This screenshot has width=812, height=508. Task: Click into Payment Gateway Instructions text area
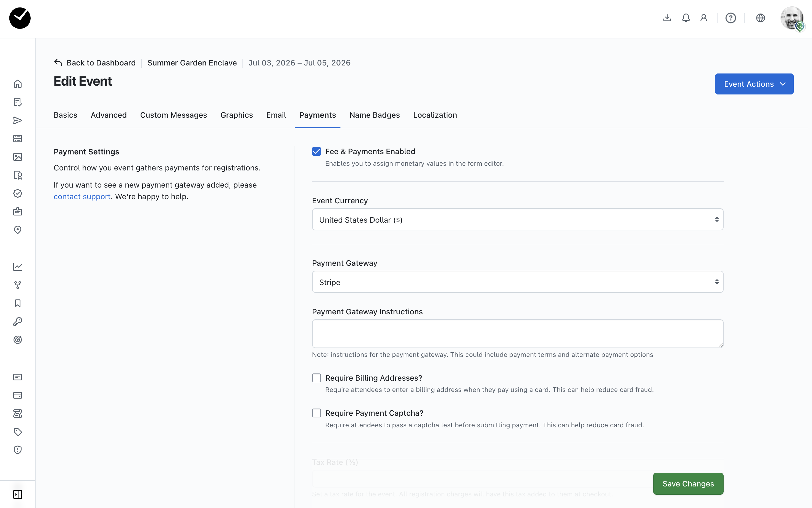[517, 333]
